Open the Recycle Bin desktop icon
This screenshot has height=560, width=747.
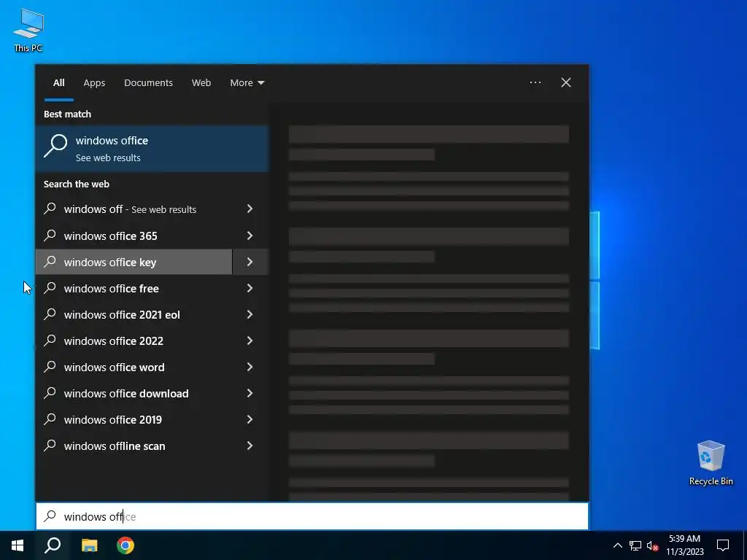(x=711, y=462)
